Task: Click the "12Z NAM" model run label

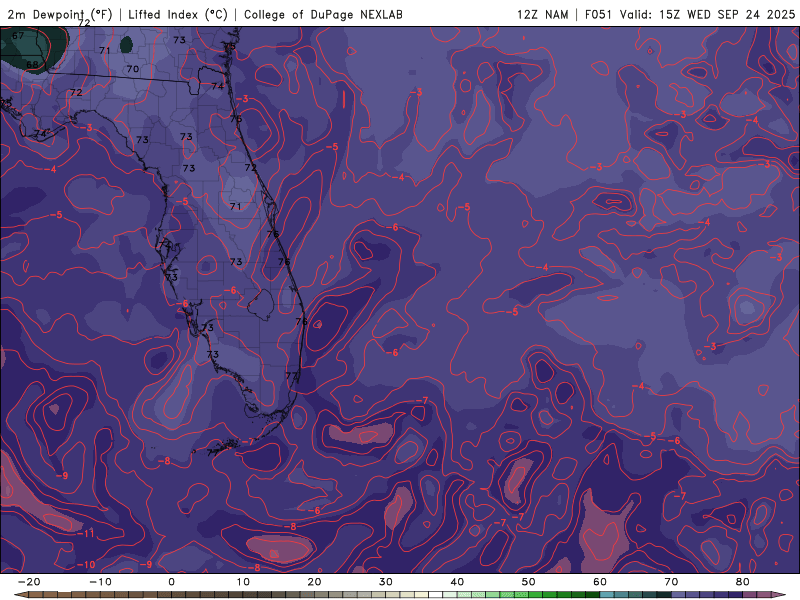Action: [542, 15]
